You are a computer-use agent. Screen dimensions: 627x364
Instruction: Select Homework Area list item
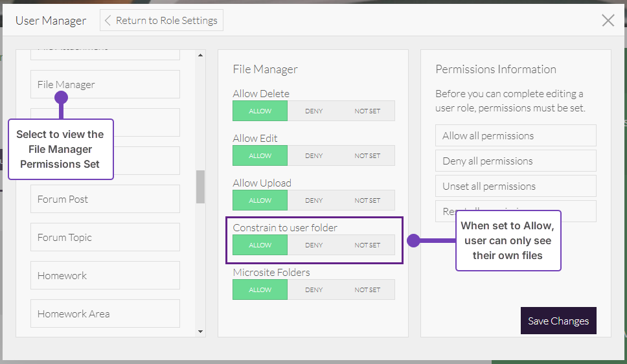coord(105,313)
